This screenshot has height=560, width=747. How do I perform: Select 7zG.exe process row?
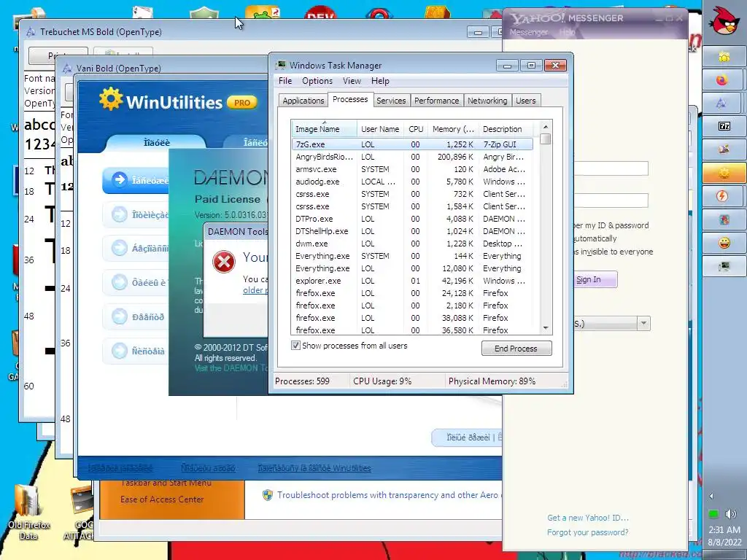click(x=412, y=144)
